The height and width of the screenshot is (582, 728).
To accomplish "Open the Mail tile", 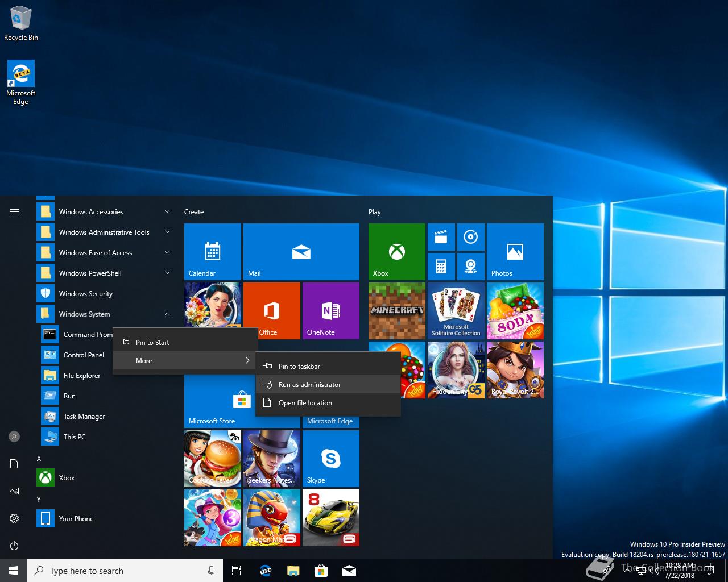I will [x=301, y=252].
